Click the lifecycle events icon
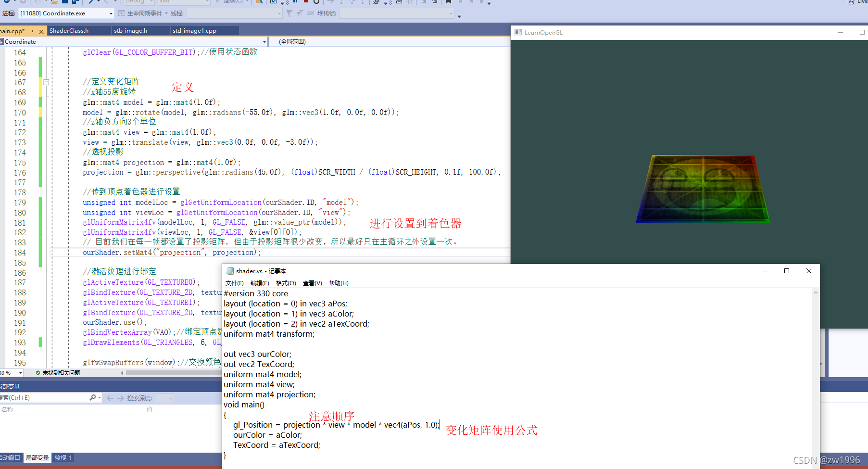This screenshot has width=868, height=469. [122, 13]
